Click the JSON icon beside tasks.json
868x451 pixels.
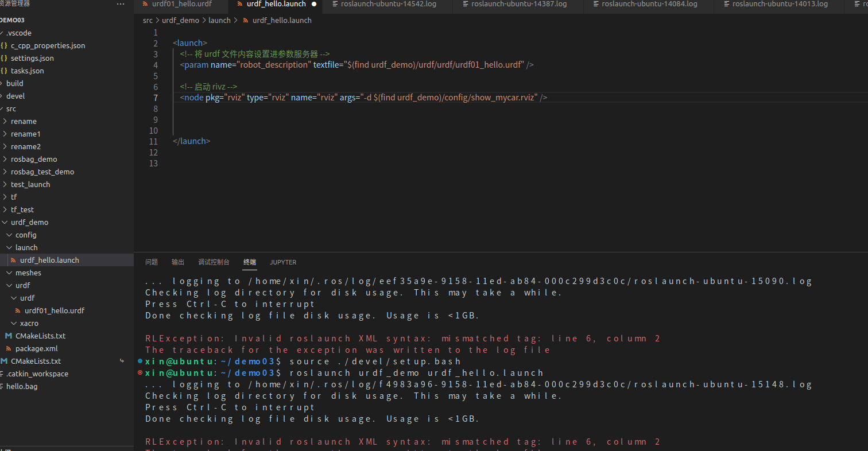(4, 71)
